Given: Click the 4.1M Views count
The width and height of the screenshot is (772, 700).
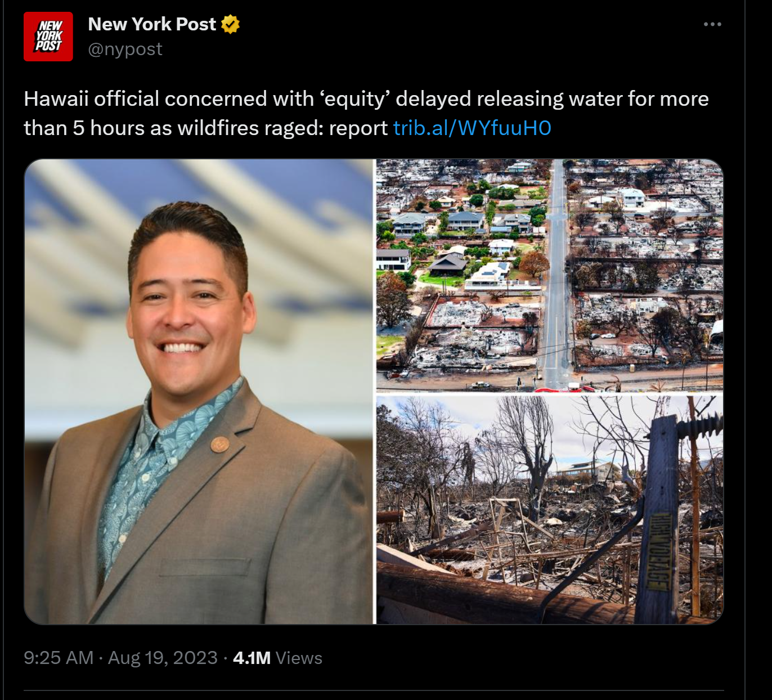Looking at the screenshot, I should (277, 658).
